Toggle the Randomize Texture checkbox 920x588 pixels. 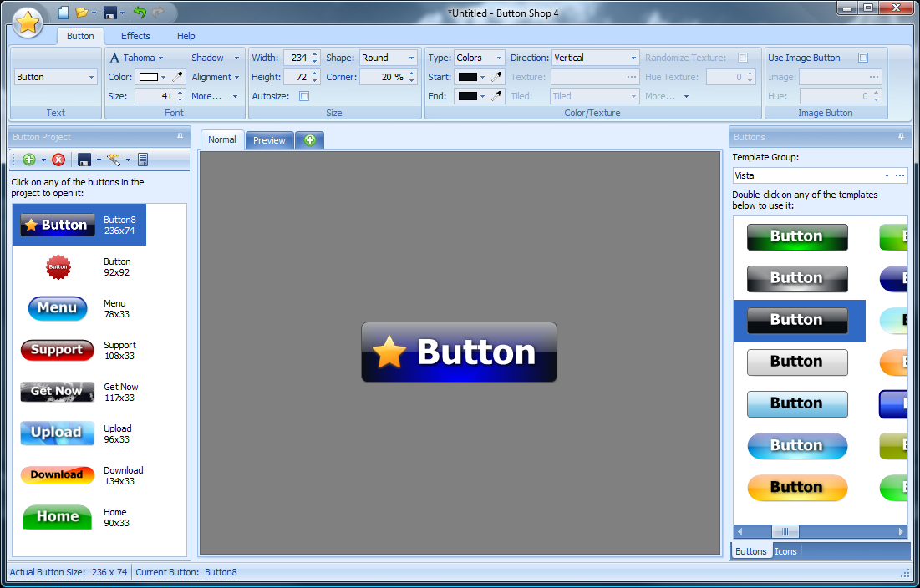click(742, 57)
